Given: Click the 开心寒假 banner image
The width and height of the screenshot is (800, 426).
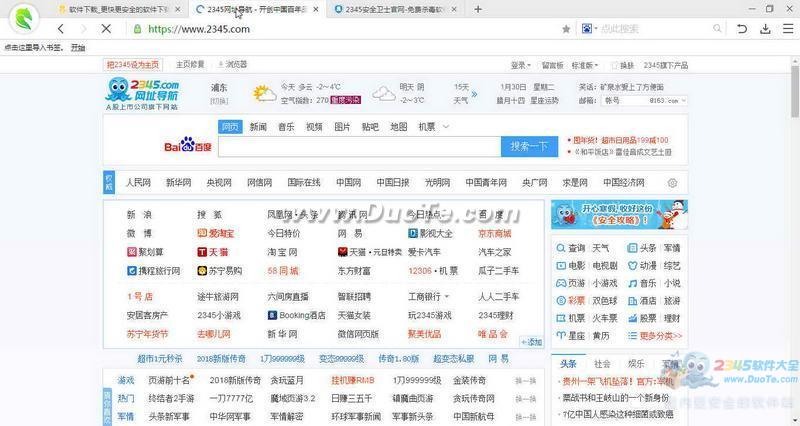Looking at the screenshot, I should pos(619,215).
